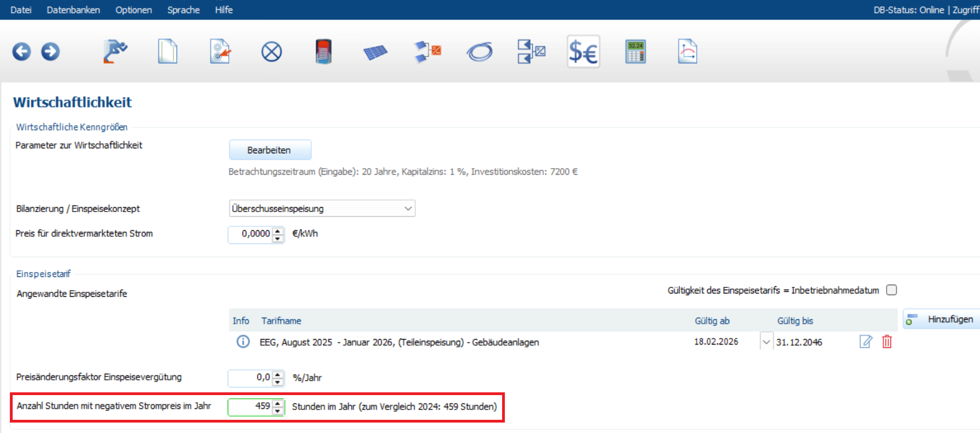Image resolution: width=980 pixels, height=433 pixels.
Task: Delete the EEG tariff with trash icon
Action: pos(887,342)
